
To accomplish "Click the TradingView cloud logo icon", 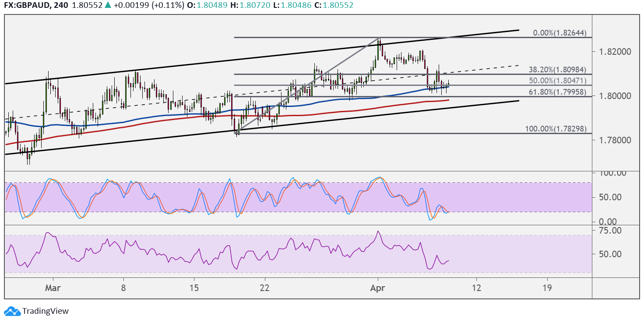I will pyautogui.click(x=12, y=311).
